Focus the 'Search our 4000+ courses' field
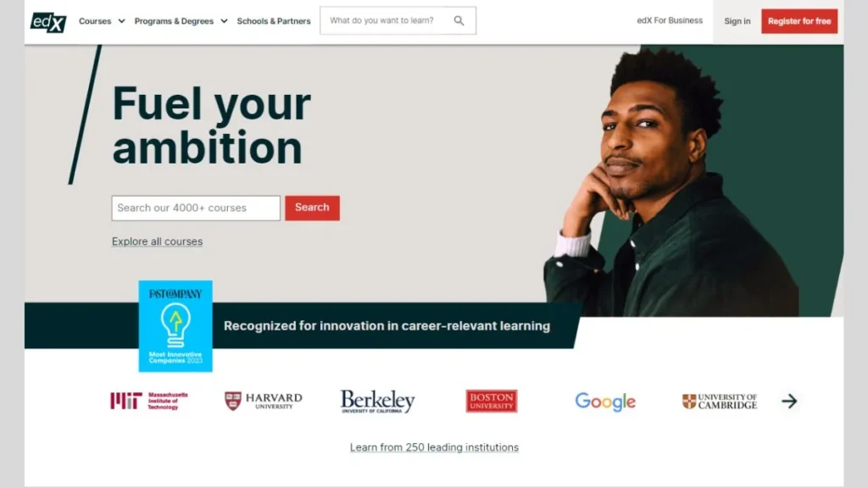The image size is (868, 488). [x=196, y=208]
